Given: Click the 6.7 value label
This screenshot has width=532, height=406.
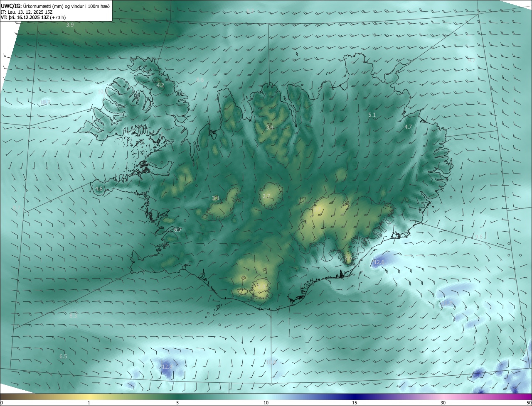Looking at the screenshot, I should pyautogui.click(x=178, y=230).
